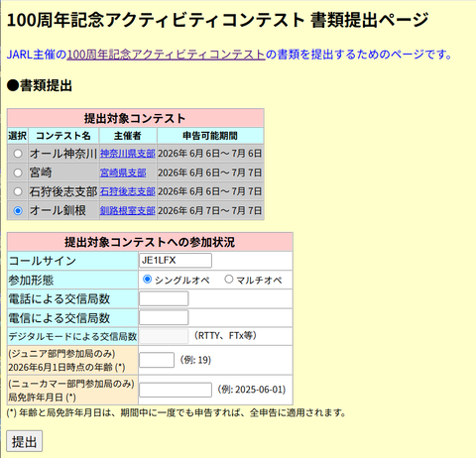Click the オール神奈川 contest name cell

pyautogui.click(x=63, y=154)
